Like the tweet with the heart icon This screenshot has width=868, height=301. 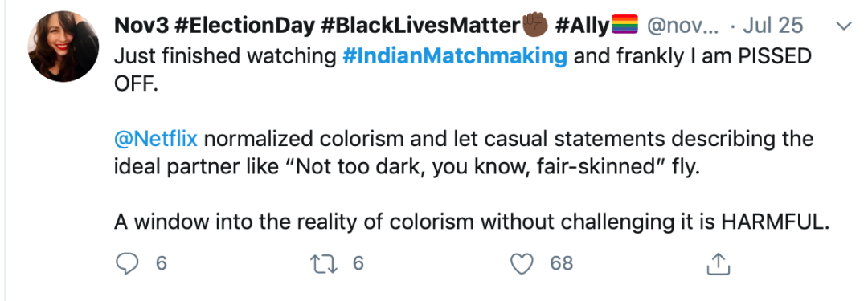[x=522, y=263]
